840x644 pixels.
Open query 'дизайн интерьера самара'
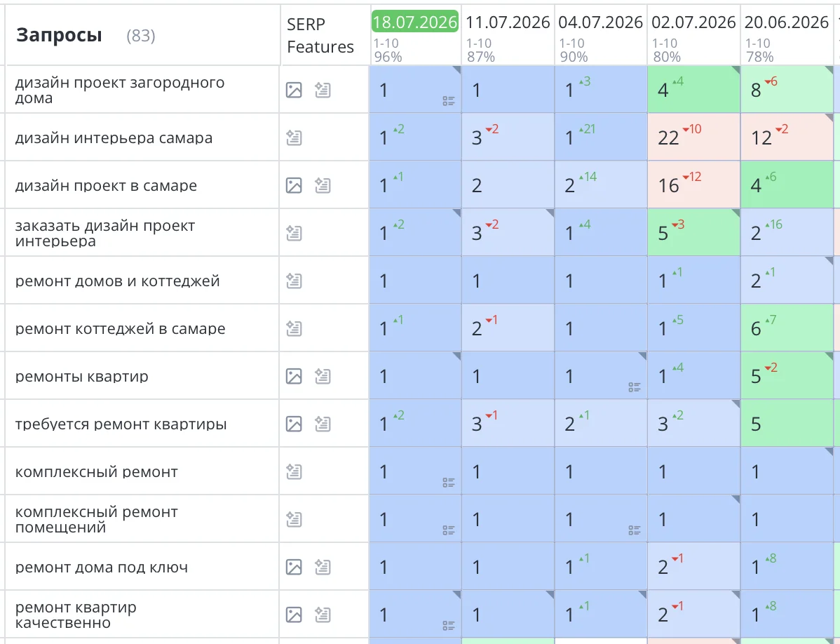point(114,137)
